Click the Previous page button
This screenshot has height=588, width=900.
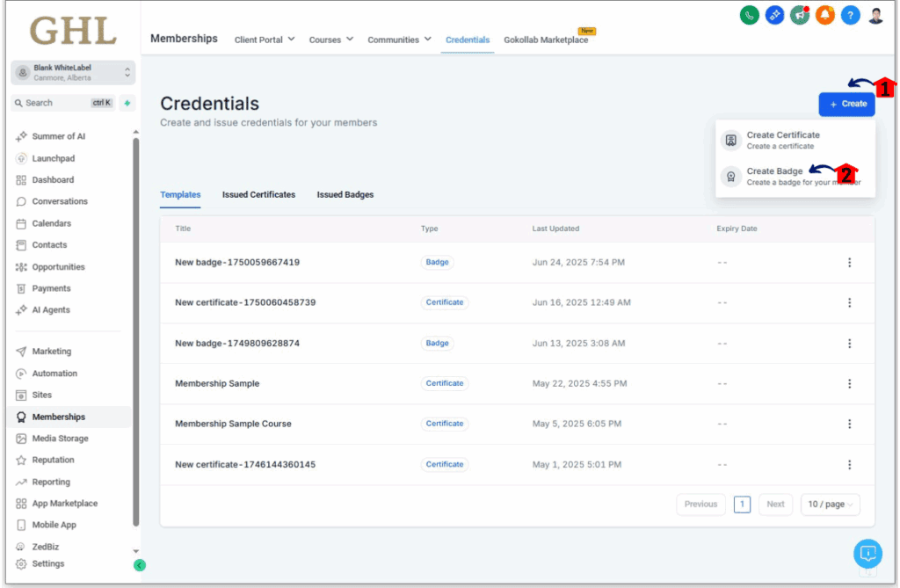pyautogui.click(x=700, y=505)
